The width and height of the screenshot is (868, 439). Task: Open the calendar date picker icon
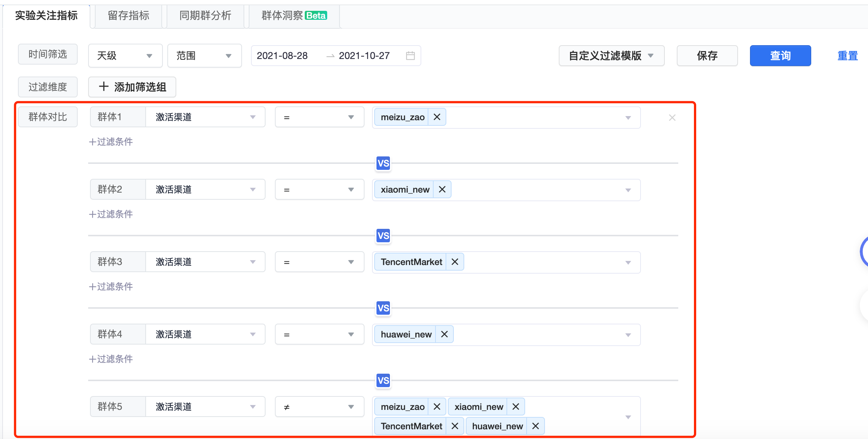pyautogui.click(x=410, y=56)
